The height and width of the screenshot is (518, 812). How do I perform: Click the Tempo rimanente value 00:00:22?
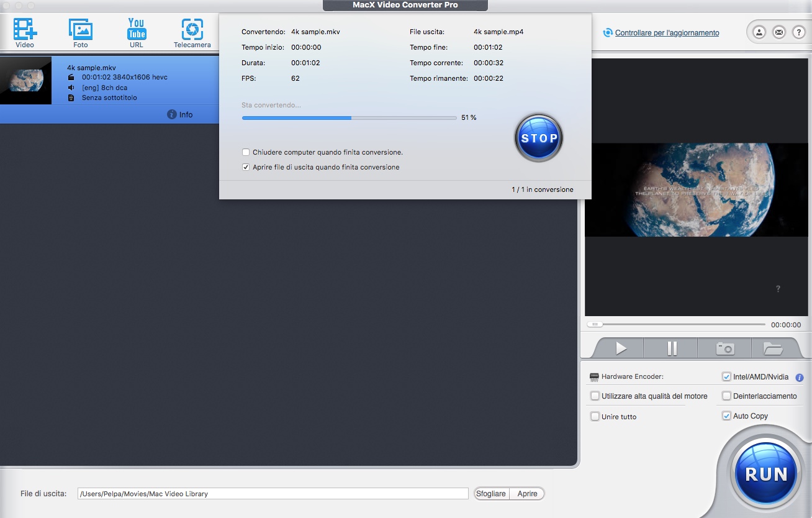[489, 78]
